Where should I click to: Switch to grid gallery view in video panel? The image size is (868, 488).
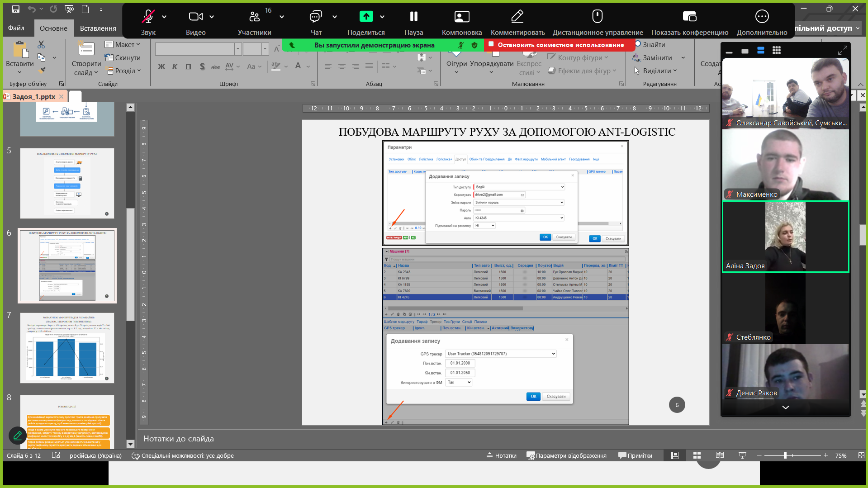[x=776, y=51]
